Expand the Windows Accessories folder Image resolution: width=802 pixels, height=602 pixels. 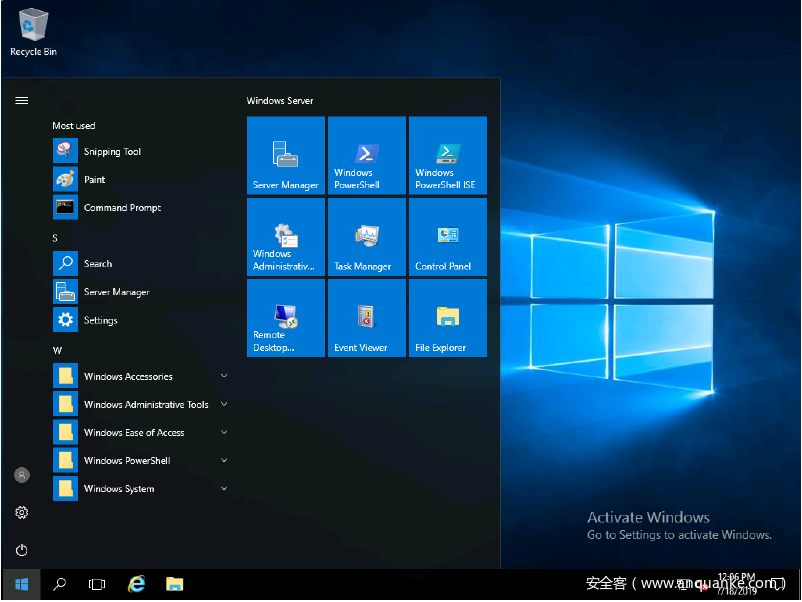[140, 376]
